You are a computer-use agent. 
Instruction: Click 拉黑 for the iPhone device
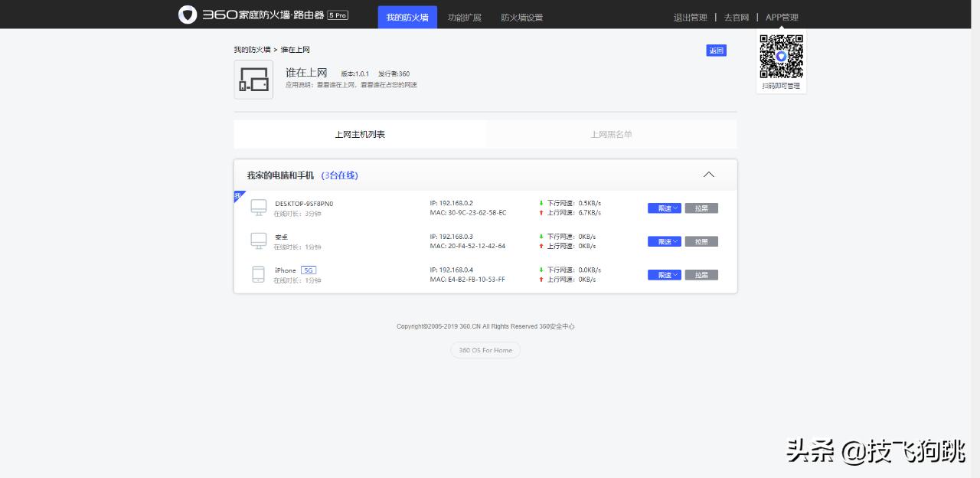[x=701, y=274]
